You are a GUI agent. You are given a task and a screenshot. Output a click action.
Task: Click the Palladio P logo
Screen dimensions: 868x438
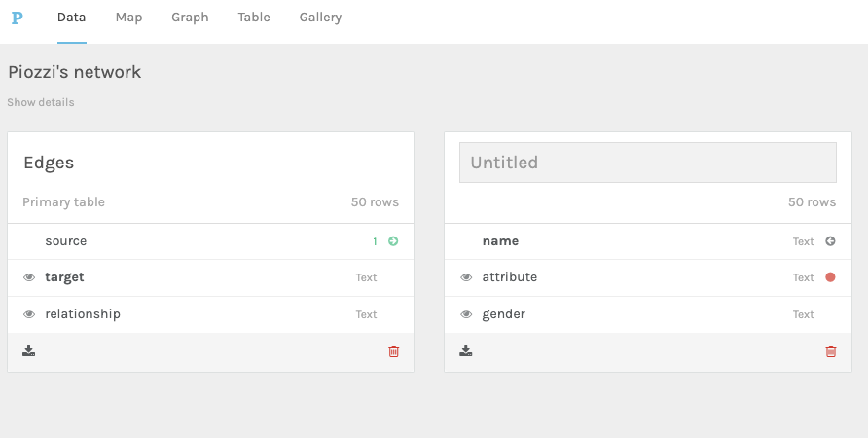coord(18,18)
